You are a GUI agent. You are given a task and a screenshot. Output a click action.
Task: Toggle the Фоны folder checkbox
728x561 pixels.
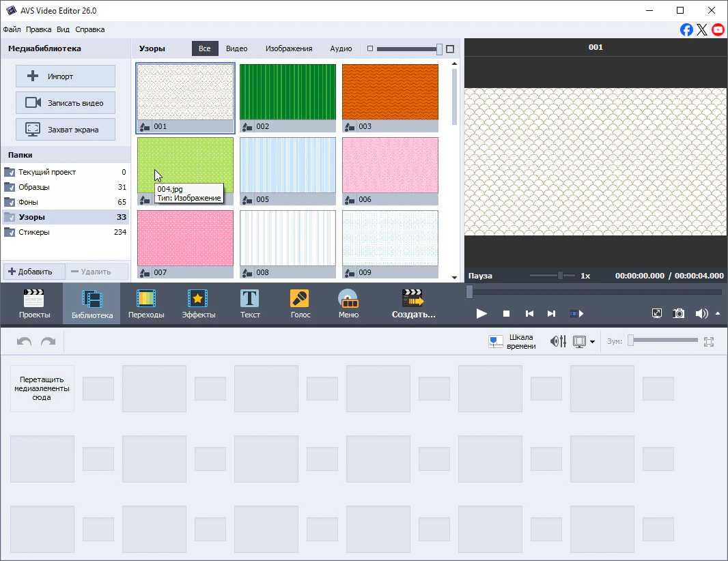click(10, 202)
